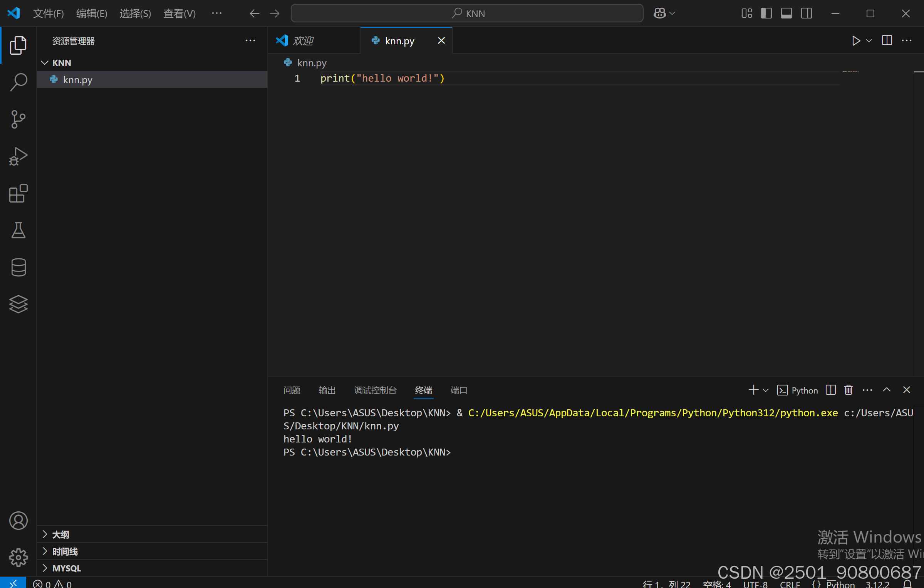
Task: Toggle the bottom panel layout button
Action: [x=786, y=13]
